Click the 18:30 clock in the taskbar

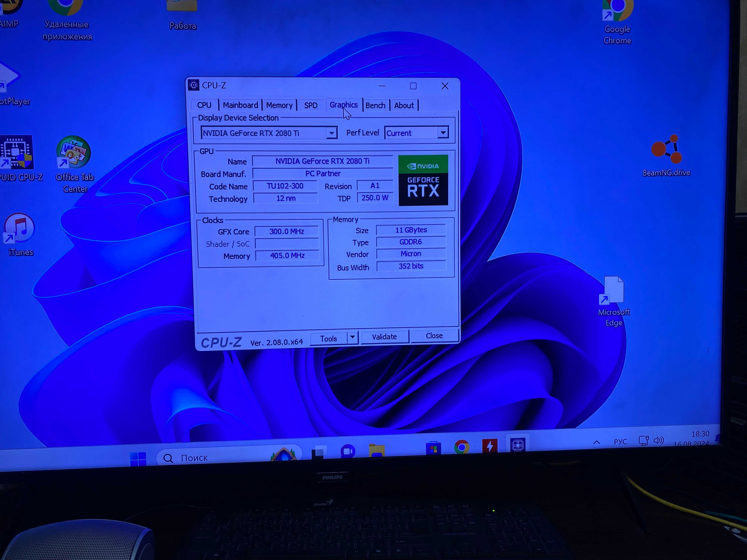(700, 434)
